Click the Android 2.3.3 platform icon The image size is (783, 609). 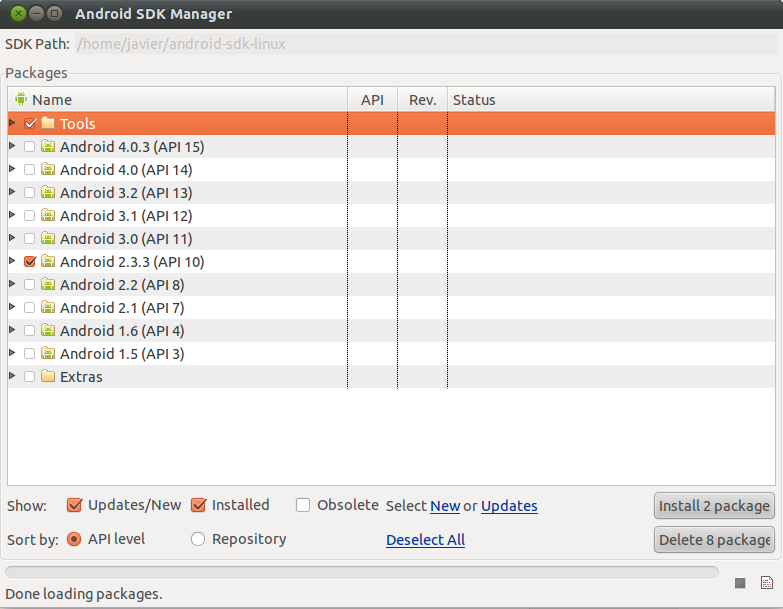coord(48,261)
